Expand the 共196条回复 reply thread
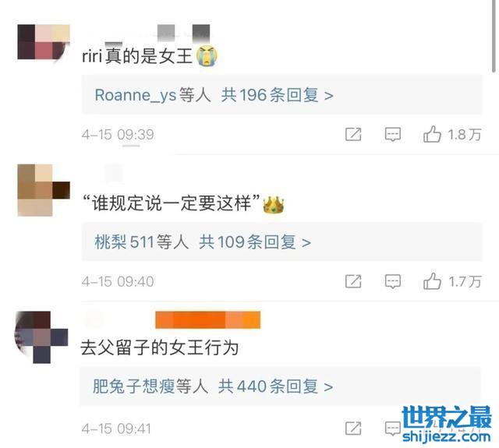499x448 pixels. [x=278, y=95]
